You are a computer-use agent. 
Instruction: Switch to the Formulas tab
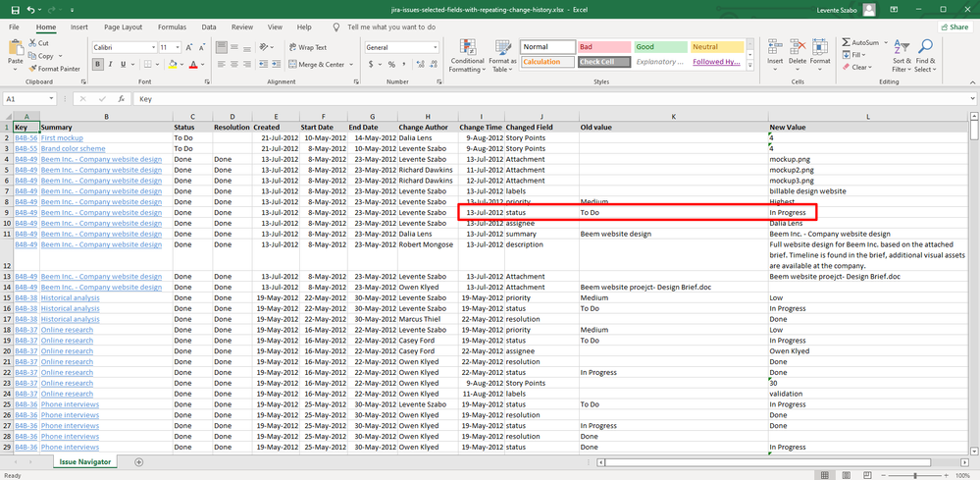[172, 27]
